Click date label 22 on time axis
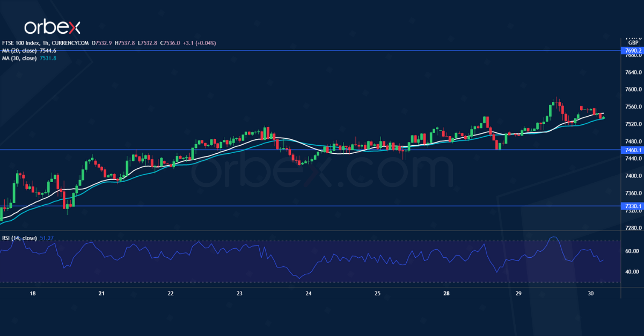The image size is (644, 336). (171, 294)
